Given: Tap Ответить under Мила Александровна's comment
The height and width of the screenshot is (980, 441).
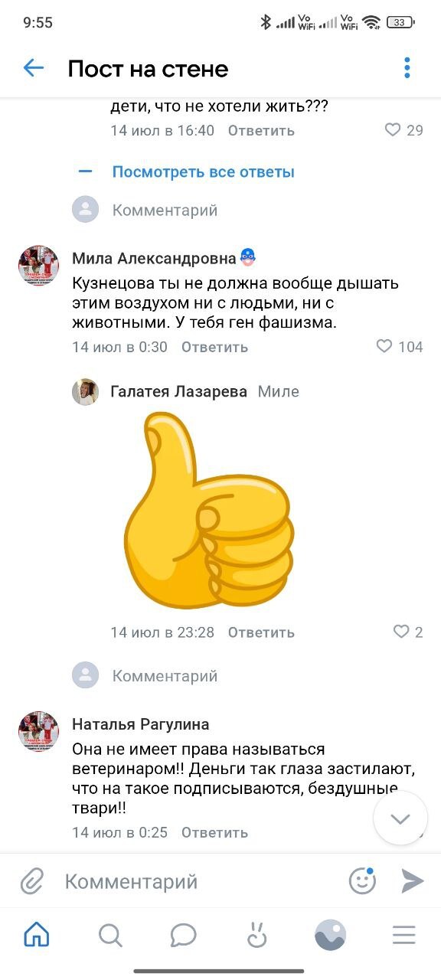Looking at the screenshot, I should click(x=215, y=347).
